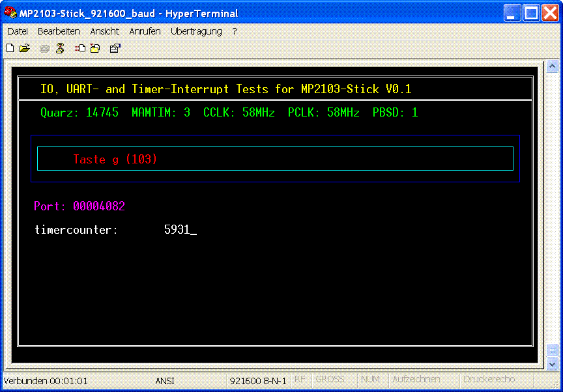The image size is (563, 392).
Task: Click the 'Quarz: 14745' terminal text
Action: coord(79,113)
